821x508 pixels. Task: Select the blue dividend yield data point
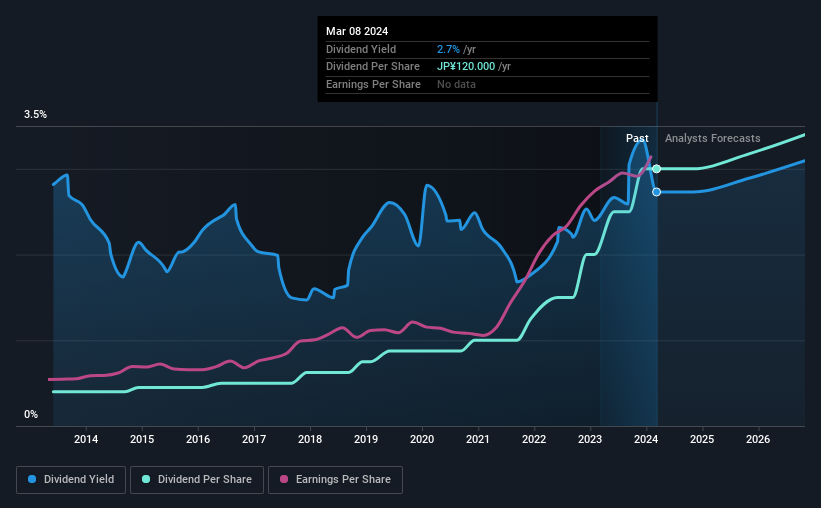656,192
